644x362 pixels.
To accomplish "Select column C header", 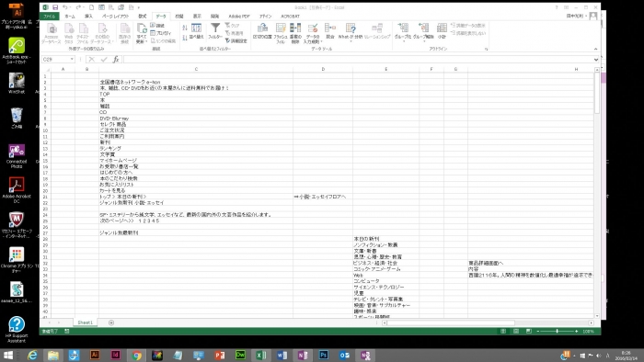I will point(196,69).
